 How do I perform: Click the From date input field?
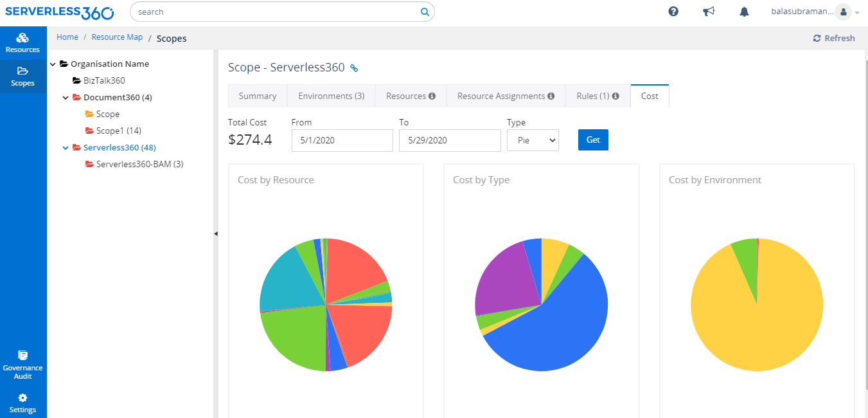[x=342, y=140]
